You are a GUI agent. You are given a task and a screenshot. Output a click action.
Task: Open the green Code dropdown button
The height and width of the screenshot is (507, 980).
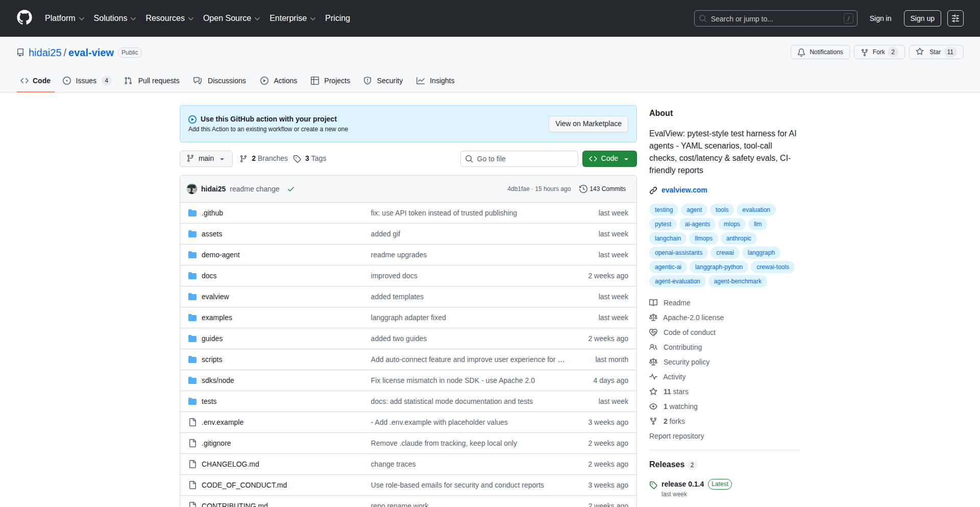[x=609, y=159]
